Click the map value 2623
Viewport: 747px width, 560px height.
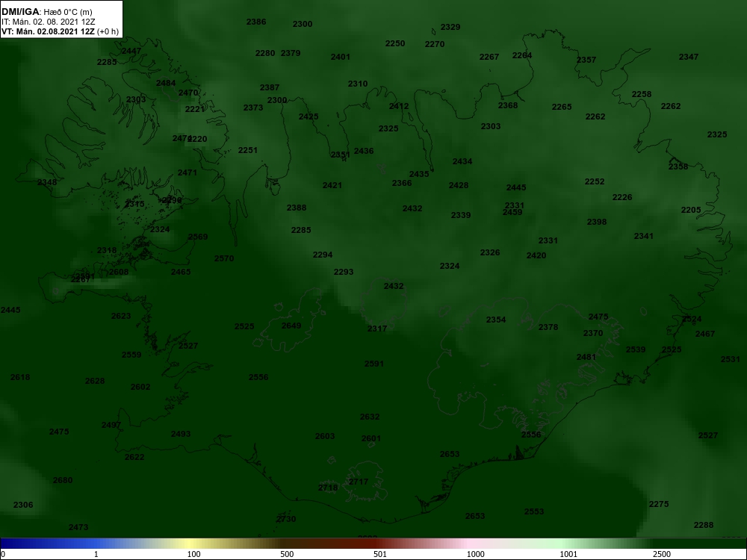(122, 316)
